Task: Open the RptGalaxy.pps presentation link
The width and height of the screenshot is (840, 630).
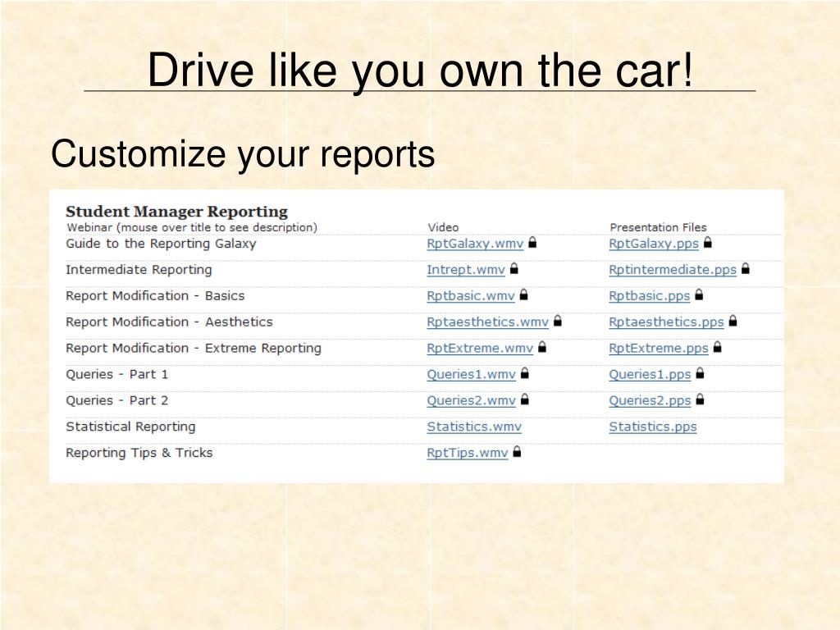Action: pyautogui.click(x=654, y=244)
